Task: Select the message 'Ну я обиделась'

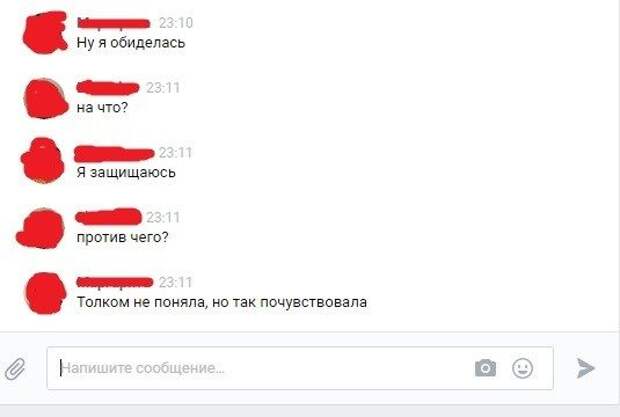Action: coord(131,42)
